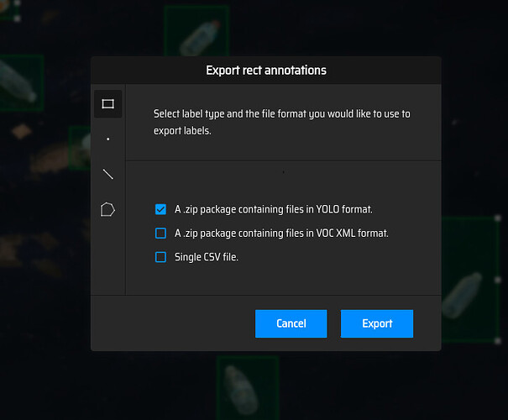This screenshot has width=508, height=420.
Task: Check the Single CSV file checkbox
Action: pyautogui.click(x=160, y=257)
